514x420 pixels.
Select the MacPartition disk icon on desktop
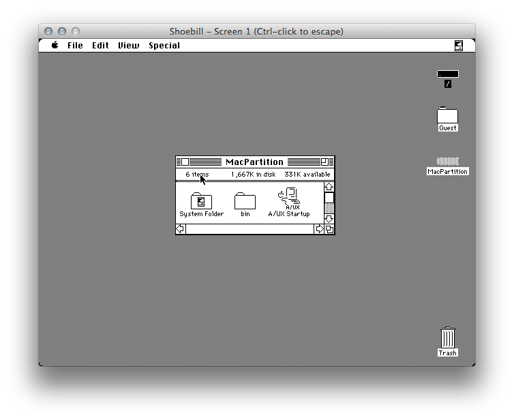tap(448, 161)
